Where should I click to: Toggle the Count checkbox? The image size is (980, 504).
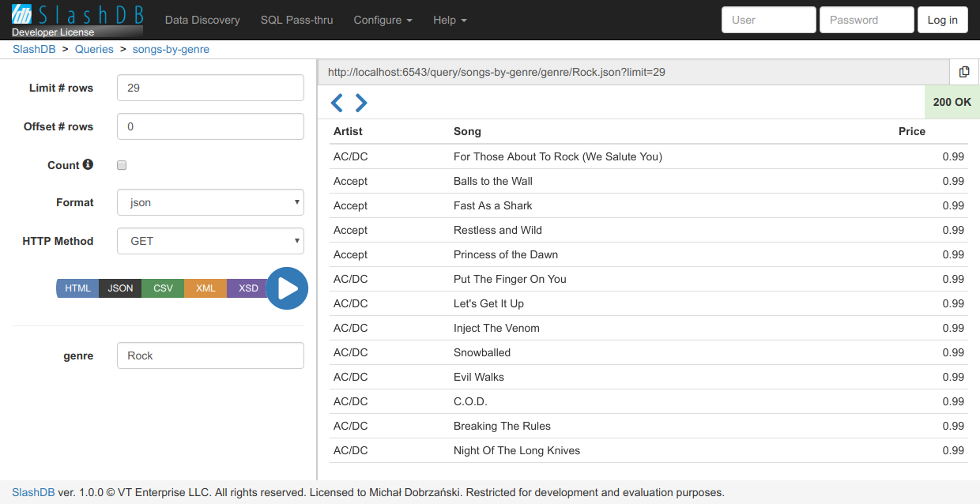point(122,165)
